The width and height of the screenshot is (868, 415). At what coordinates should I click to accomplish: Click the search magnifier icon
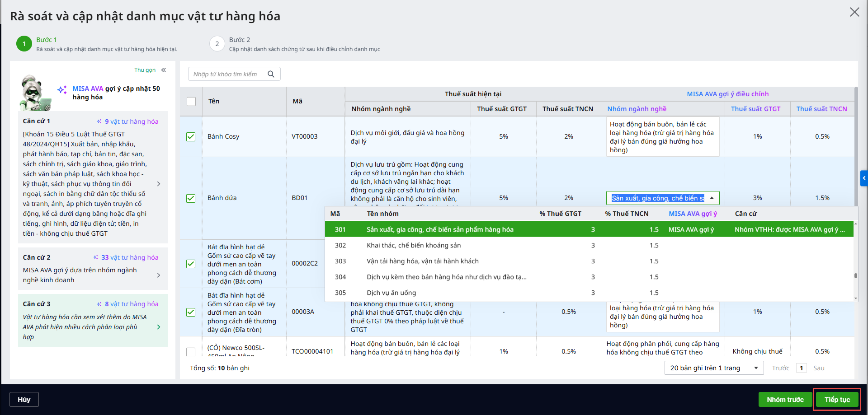(x=271, y=74)
